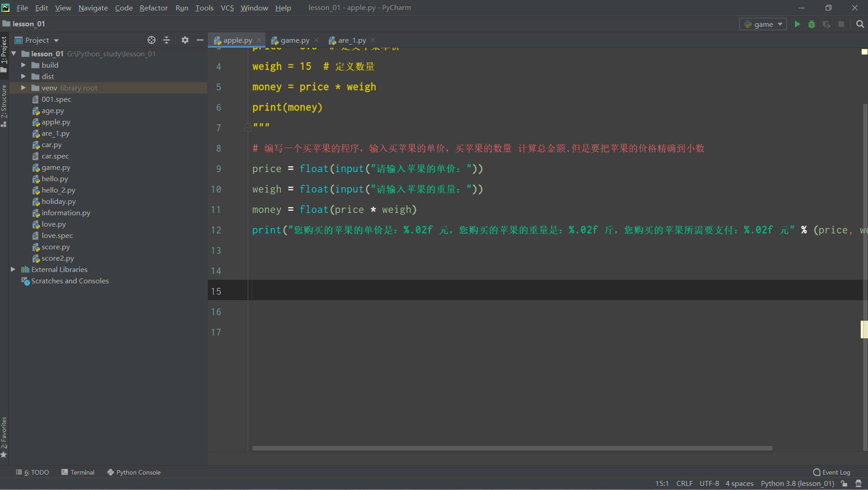Viewport: 868px width, 490px height.
Task: Open the Window menu
Action: 254,8
